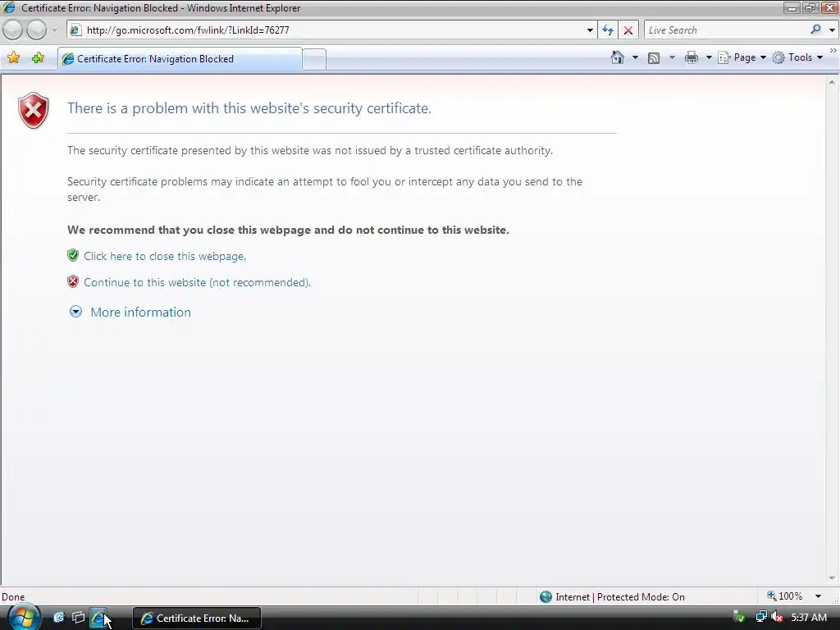
Task: Open a new blank tab
Action: click(314, 59)
